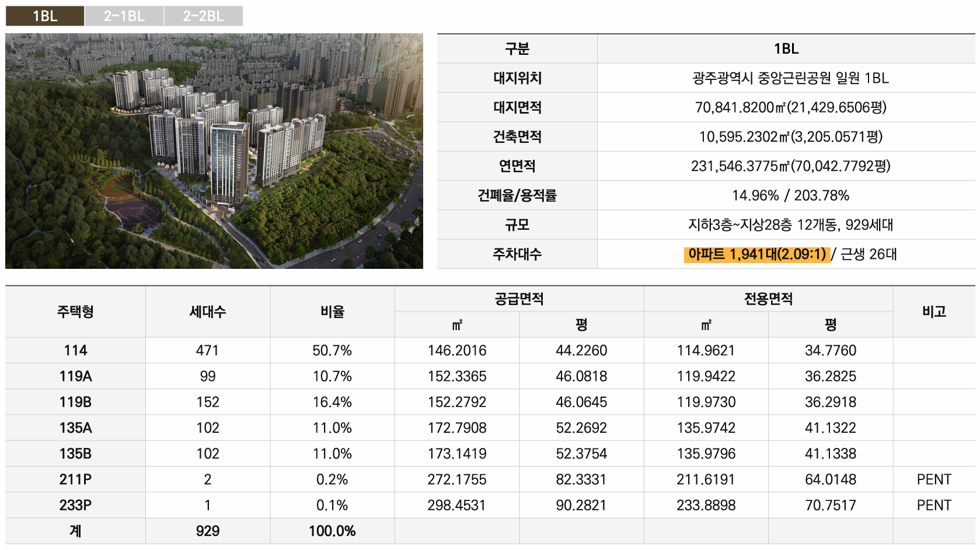This screenshot has height=550, width=980.
Task: Click the 건폐율/용적률 percentage value
Action: (790, 195)
